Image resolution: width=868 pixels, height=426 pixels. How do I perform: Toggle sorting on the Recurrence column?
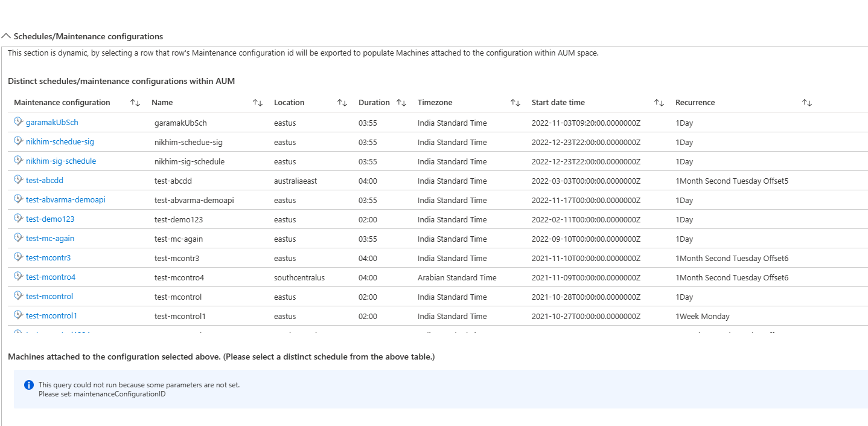(x=806, y=102)
